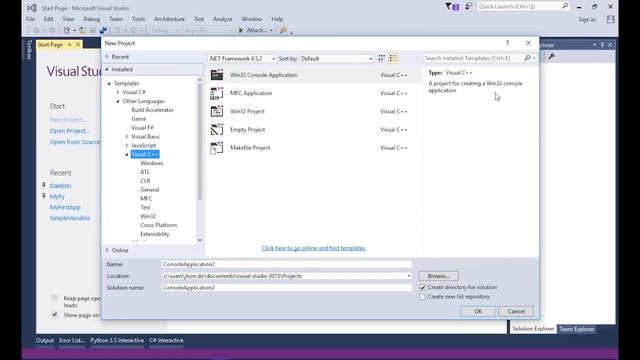Toggle Create directory for solution checkbox
The width and height of the screenshot is (640, 360).
pos(422,287)
